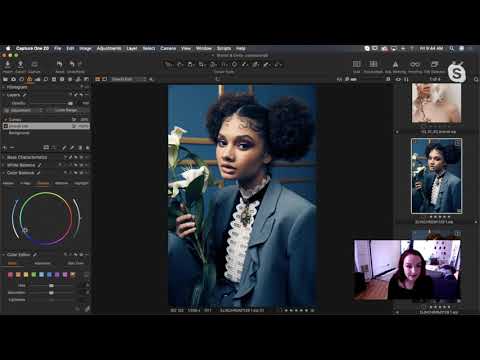Switch to the Midtone color balance tab
This screenshot has height=360, width=480.
click(62, 183)
